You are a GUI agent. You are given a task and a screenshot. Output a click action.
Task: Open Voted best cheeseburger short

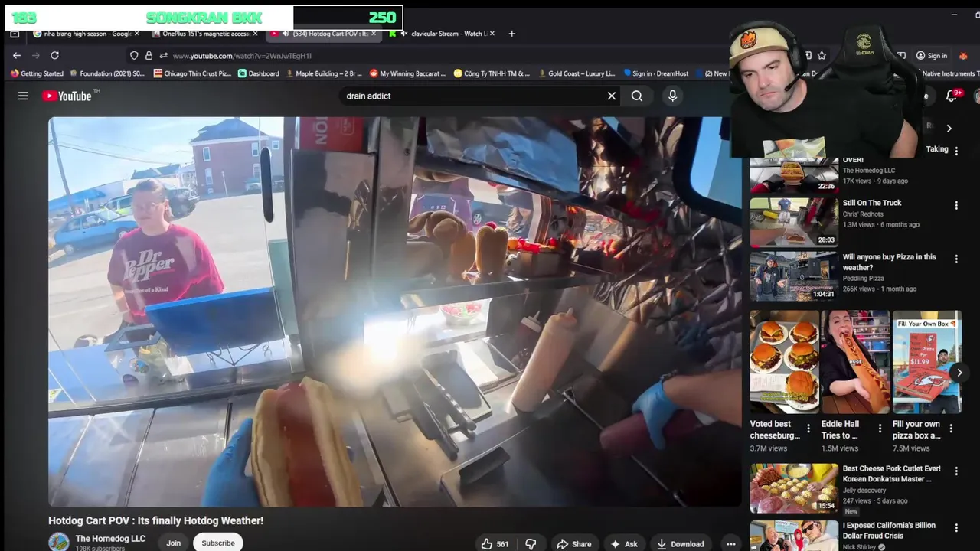pyautogui.click(x=784, y=361)
